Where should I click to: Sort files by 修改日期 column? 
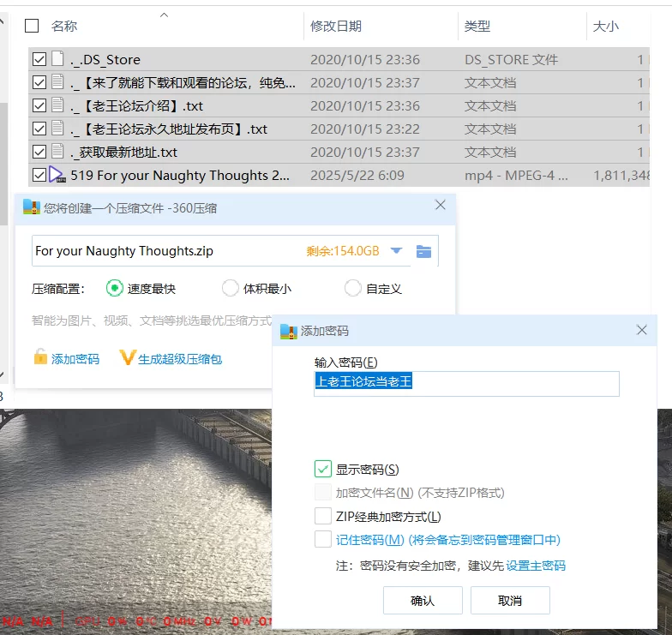point(336,27)
